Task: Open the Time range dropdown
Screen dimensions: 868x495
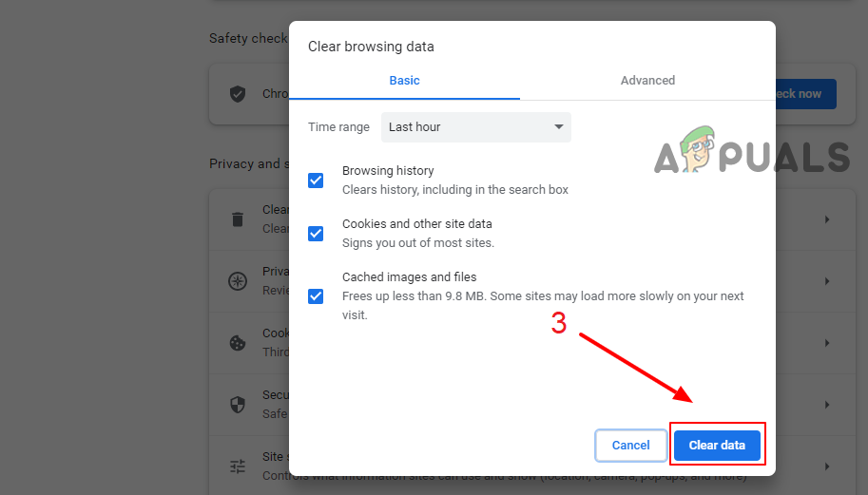Action: click(x=476, y=127)
